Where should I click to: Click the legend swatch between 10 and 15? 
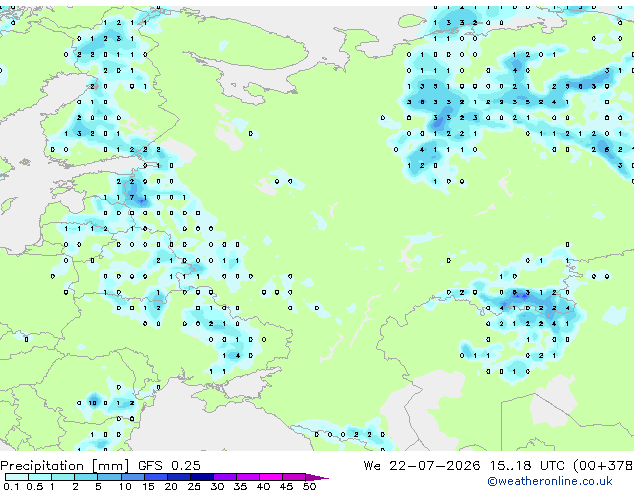(133, 477)
